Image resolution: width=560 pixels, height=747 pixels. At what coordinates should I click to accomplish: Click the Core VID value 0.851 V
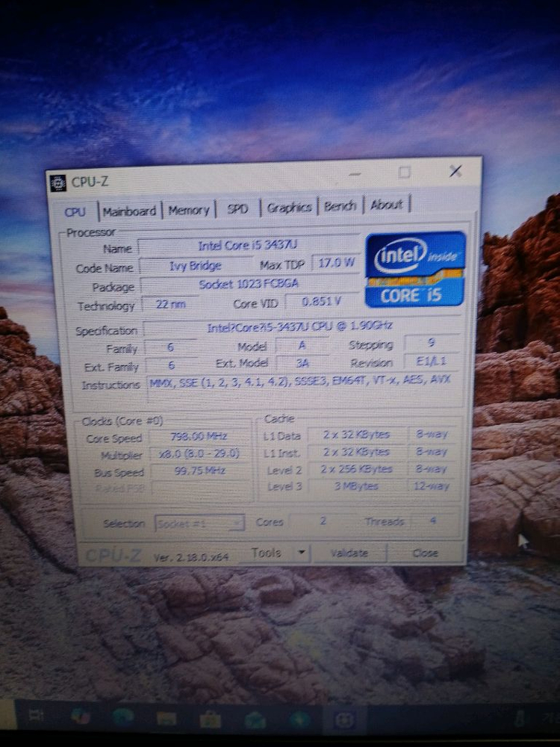pos(322,302)
